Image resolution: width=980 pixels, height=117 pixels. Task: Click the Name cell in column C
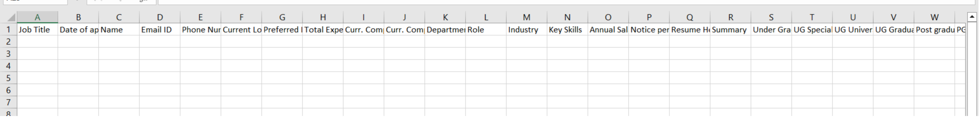119,30
